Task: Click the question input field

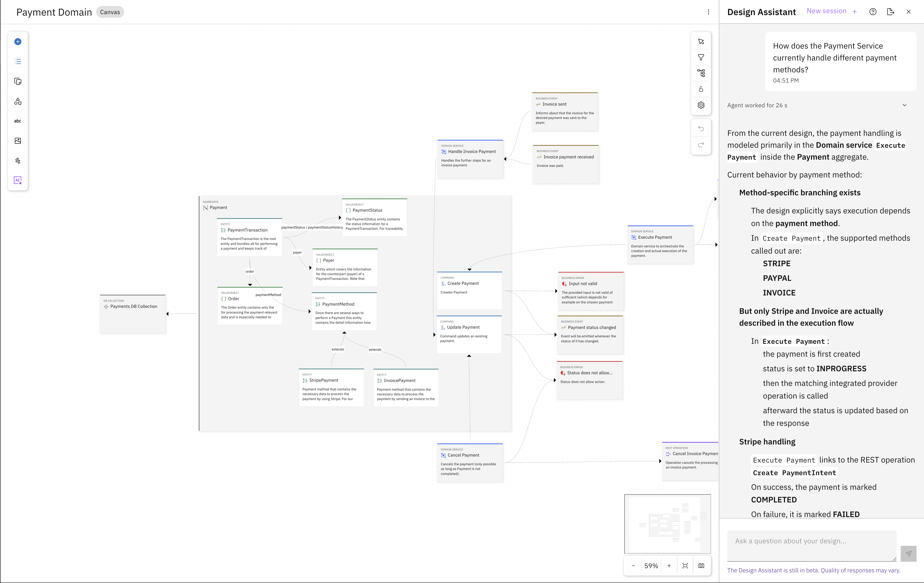Action: pyautogui.click(x=812, y=546)
